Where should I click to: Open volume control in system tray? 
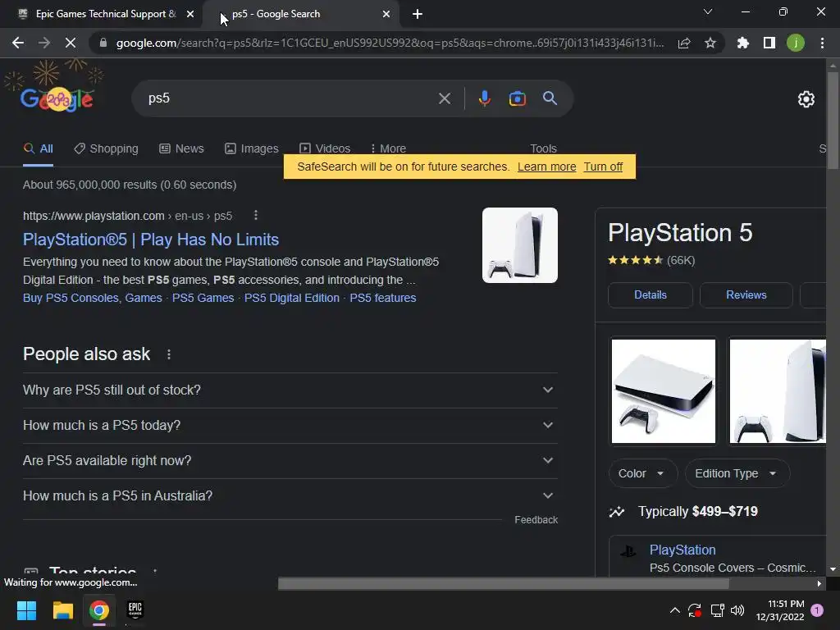point(737,610)
